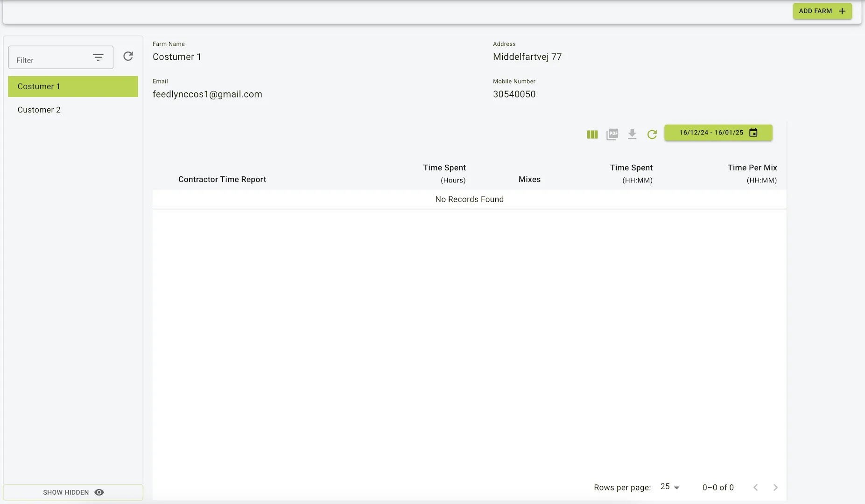Export the report as PDF

pos(612,134)
